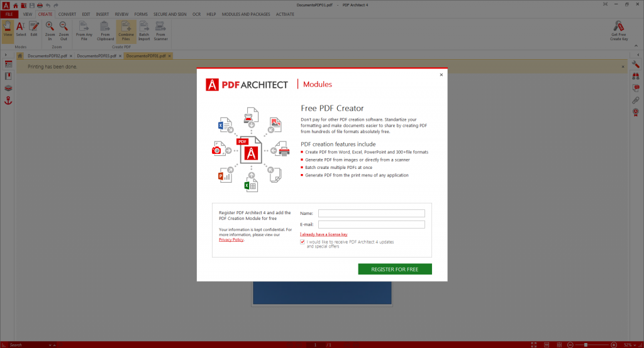Open the anchor destinations sidebar panel
Screen dimensions: 644x348
point(8,101)
